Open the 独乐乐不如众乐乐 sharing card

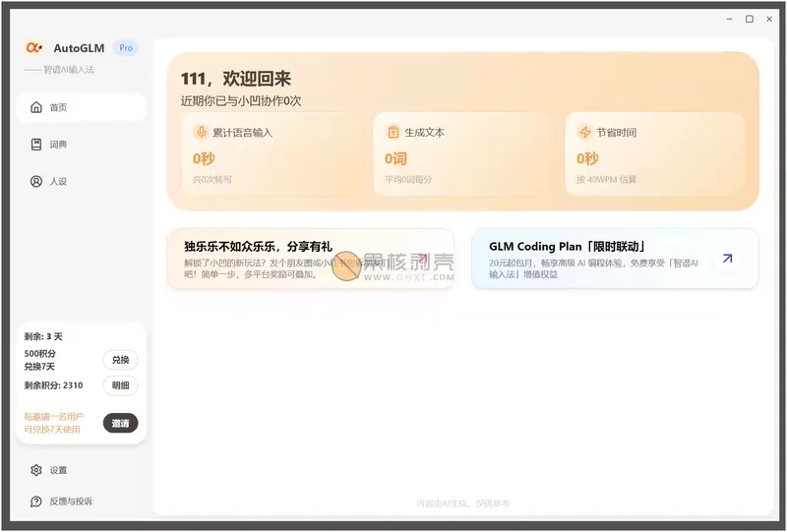(311, 259)
